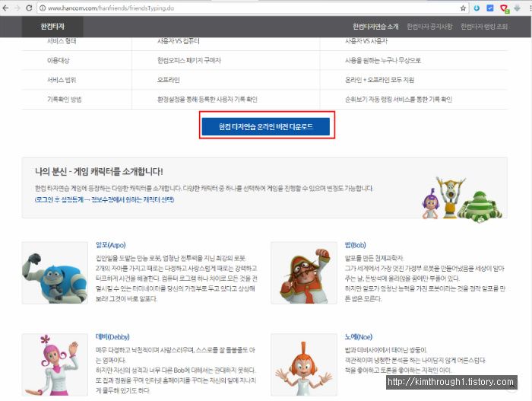Open the 한컴타자 랭킹 조회 menu
This screenshot has width=532, height=401.
[484, 27]
